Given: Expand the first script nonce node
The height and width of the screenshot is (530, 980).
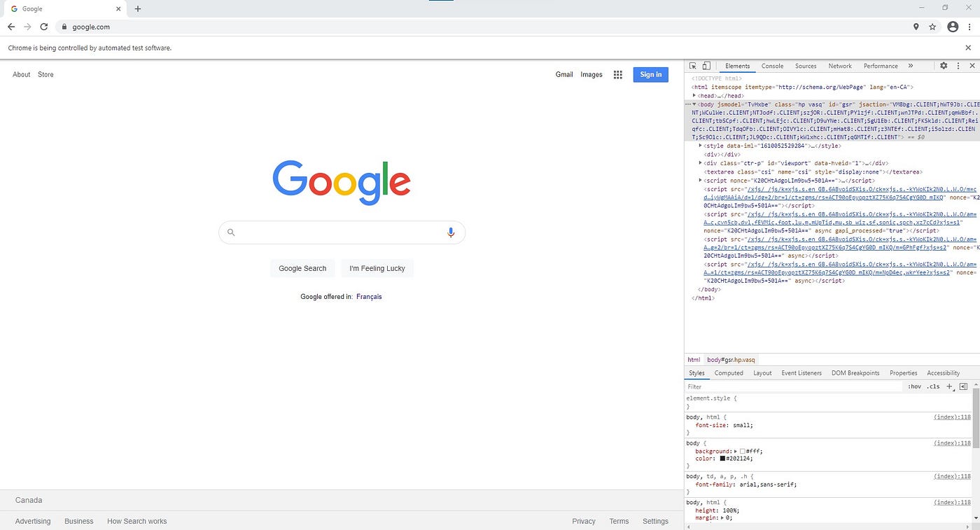Looking at the screenshot, I should (701, 180).
